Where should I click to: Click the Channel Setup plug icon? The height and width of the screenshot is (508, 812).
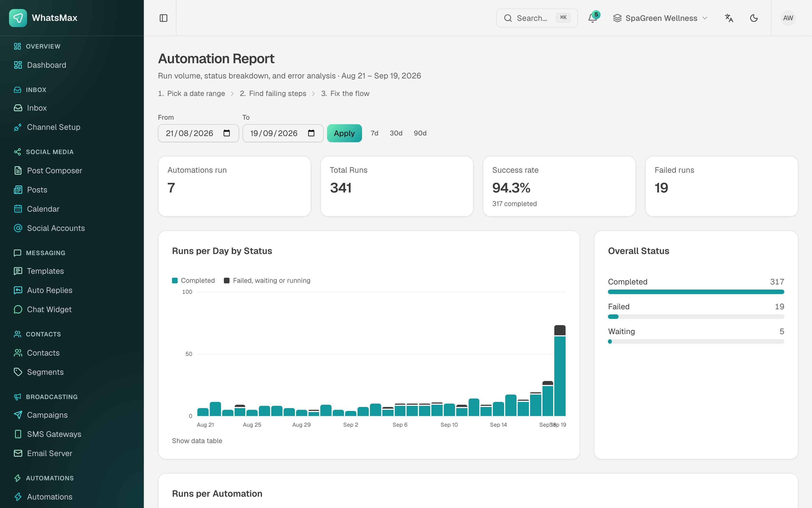(18, 127)
